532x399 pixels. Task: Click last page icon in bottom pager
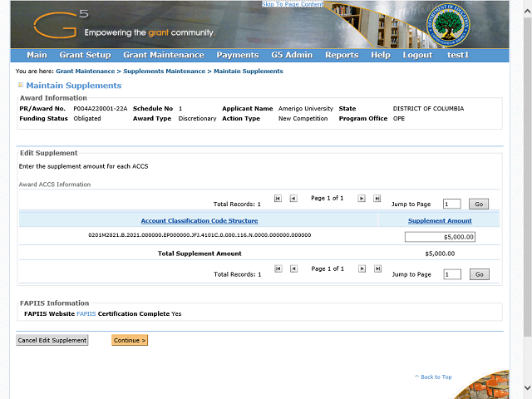click(377, 269)
